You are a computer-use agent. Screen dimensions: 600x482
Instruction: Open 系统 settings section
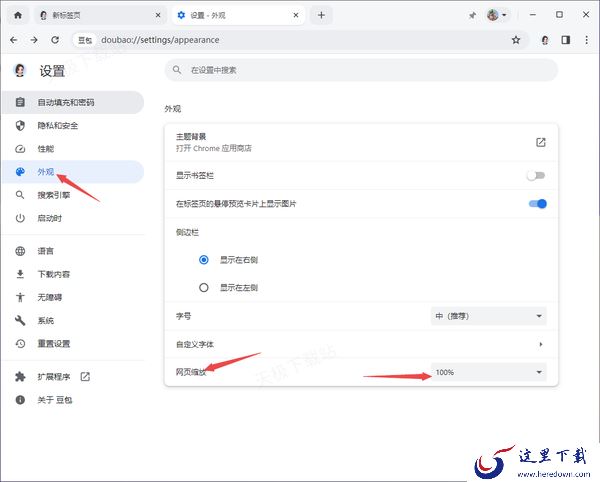[x=73, y=321]
